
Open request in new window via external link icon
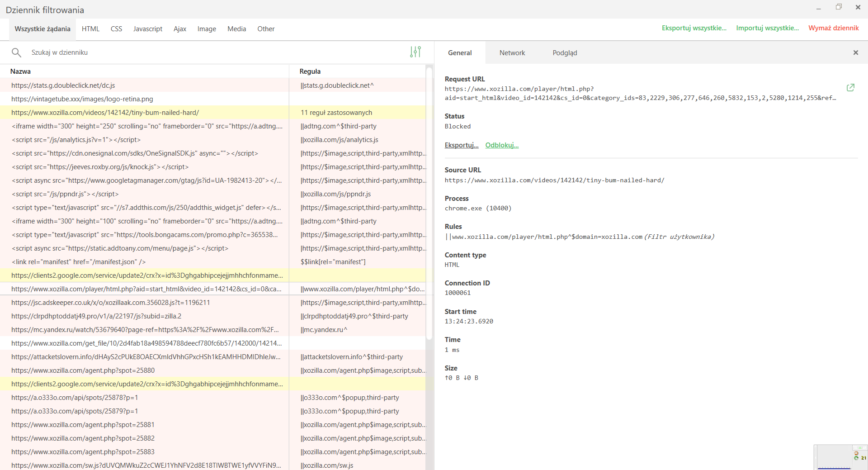(850, 87)
